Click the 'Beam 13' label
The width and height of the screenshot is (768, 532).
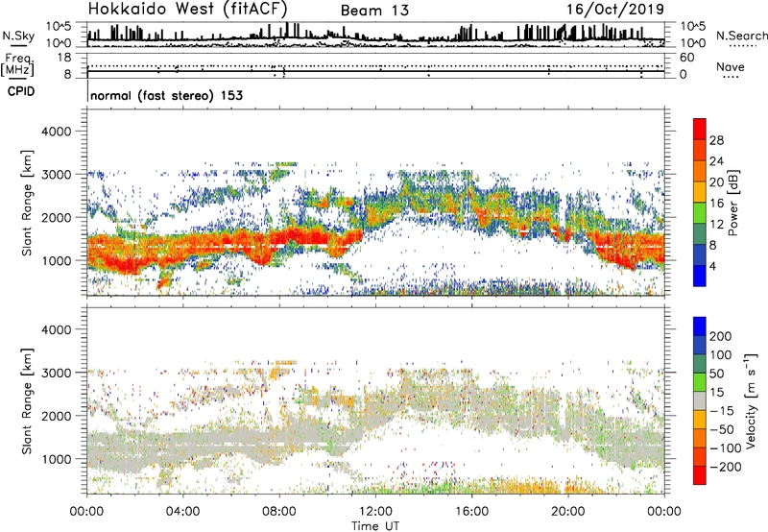pyautogui.click(x=374, y=11)
